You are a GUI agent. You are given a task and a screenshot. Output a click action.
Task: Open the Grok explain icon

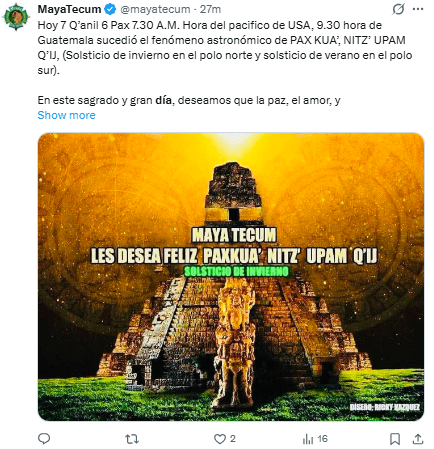click(398, 9)
